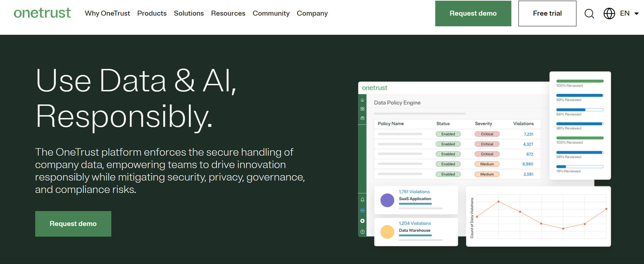Click the 66% Reviewed progress bar
The height and width of the screenshot is (264, 644).
[580, 110]
